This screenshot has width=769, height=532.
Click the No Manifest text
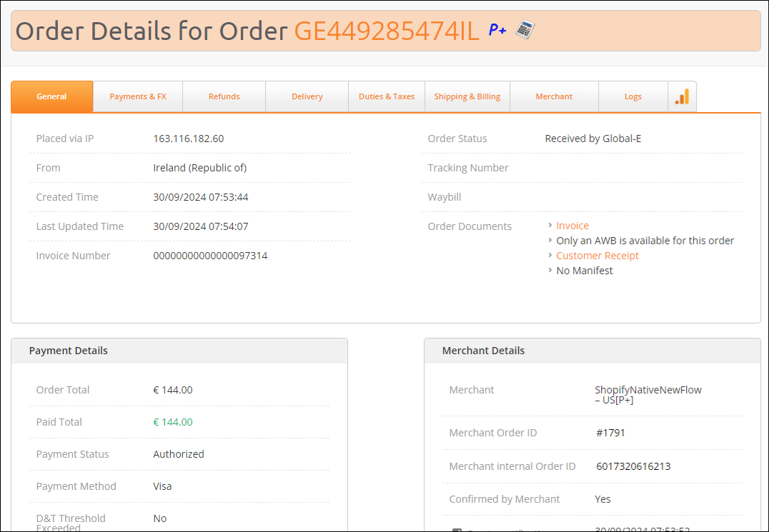[584, 271]
